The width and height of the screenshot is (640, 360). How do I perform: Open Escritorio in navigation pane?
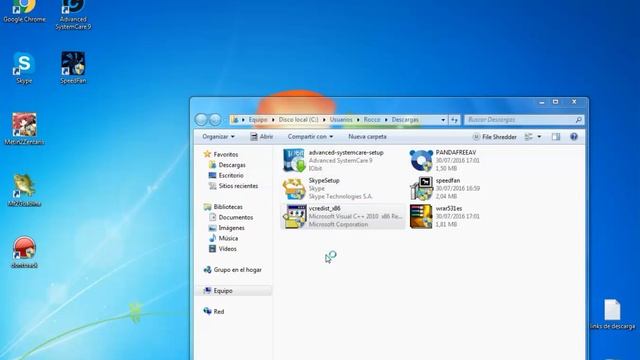click(x=226, y=176)
